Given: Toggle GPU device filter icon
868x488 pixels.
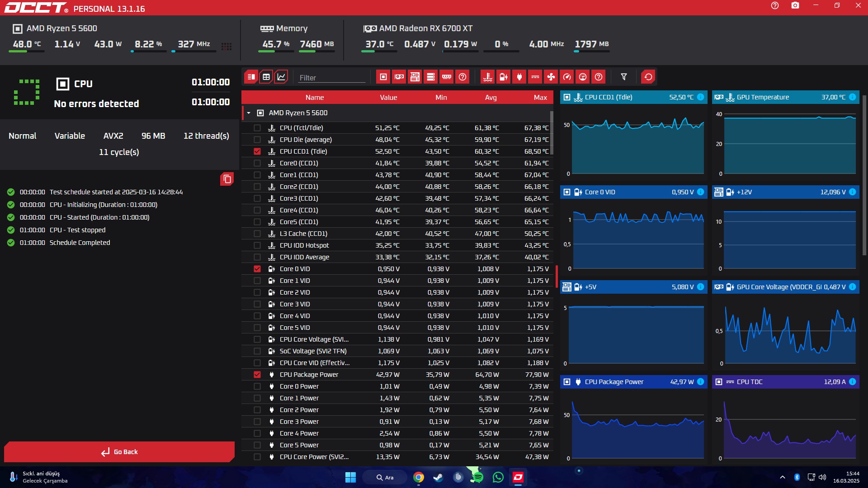Looking at the screenshot, I should 399,77.
